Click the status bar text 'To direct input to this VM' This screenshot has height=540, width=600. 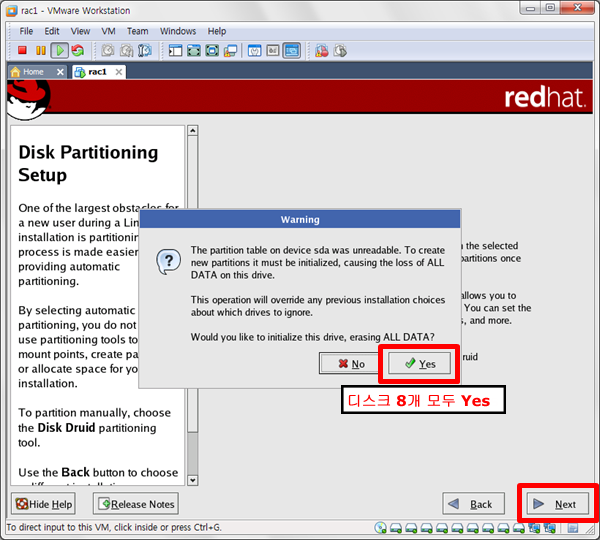coord(114,527)
